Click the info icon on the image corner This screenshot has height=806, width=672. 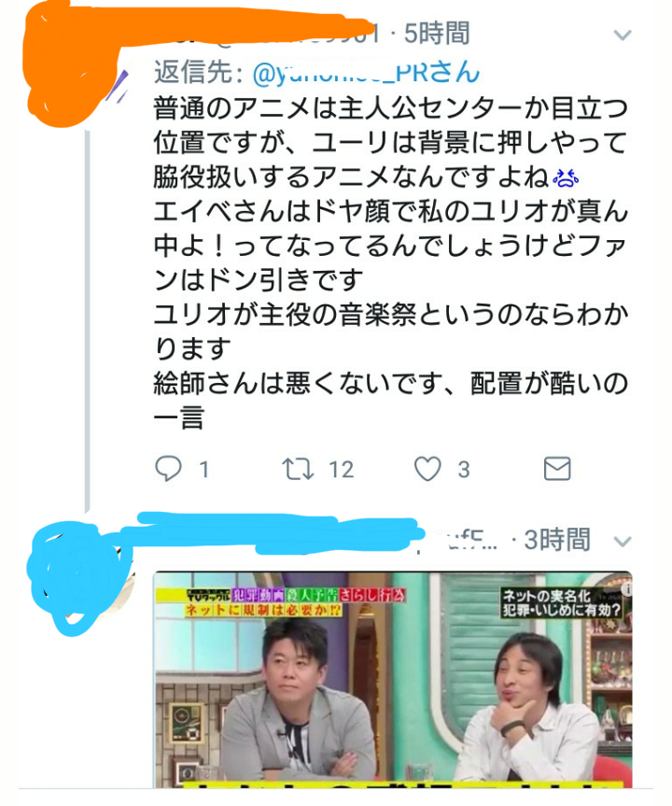click(x=626, y=589)
